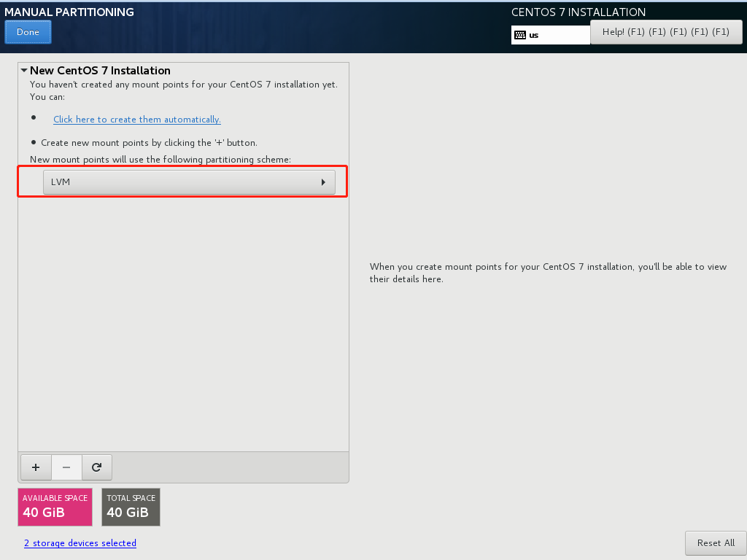Click the minus remove mount point button

point(66,467)
